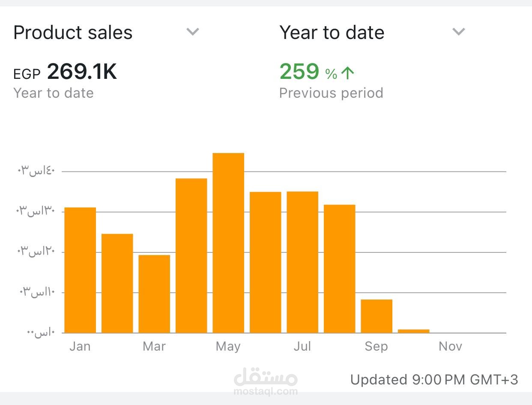Select the July sales bar
Viewport: 532px width, 405px height.
[x=302, y=262]
